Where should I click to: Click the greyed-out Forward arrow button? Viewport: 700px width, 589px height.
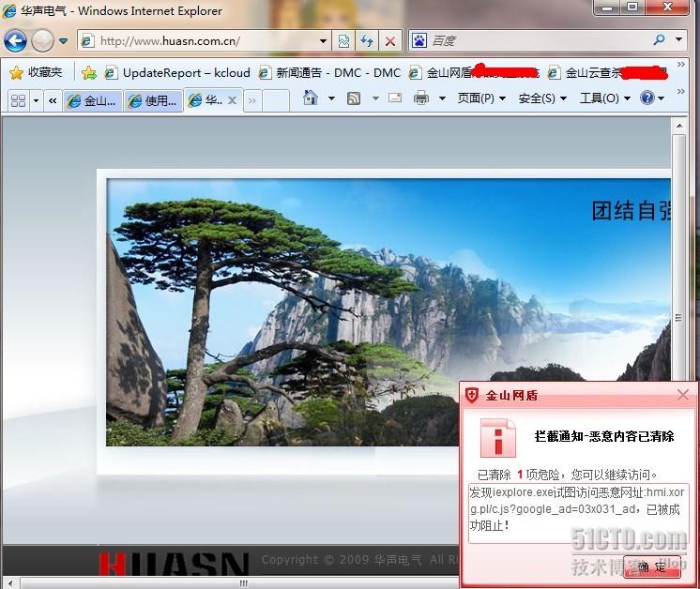pos(42,41)
